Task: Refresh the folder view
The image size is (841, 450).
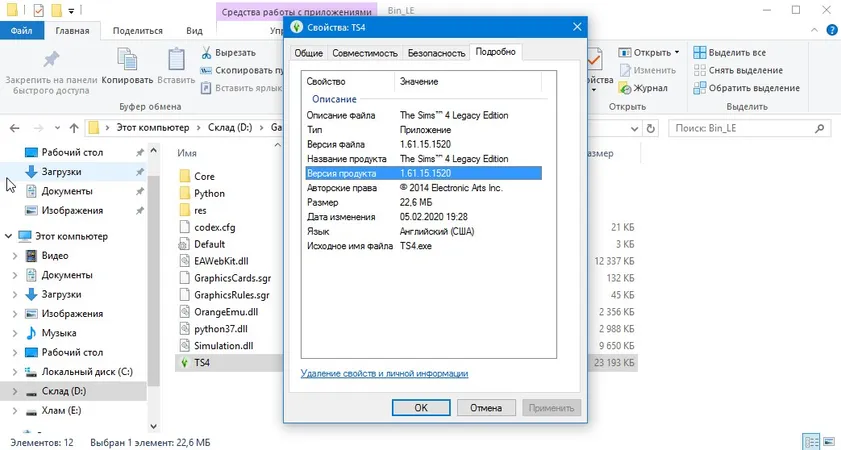Action: click(x=651, y=128)
